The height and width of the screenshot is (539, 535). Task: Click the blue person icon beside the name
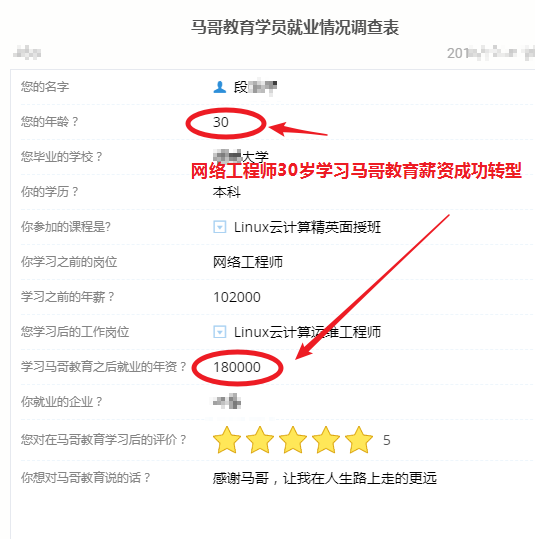tap(220, 87)
